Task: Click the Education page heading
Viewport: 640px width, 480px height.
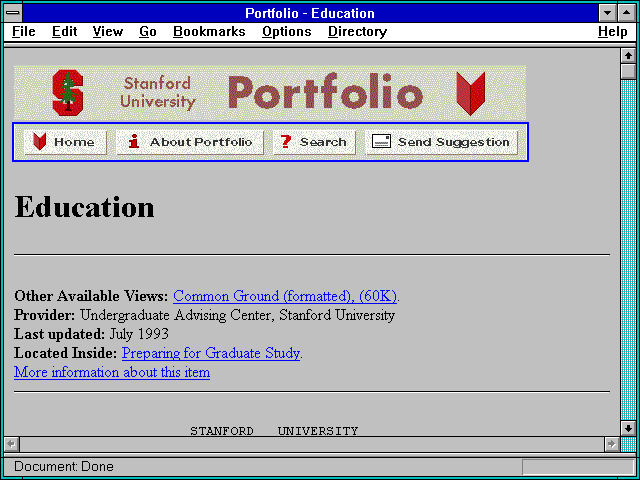Action: [84, 207]
